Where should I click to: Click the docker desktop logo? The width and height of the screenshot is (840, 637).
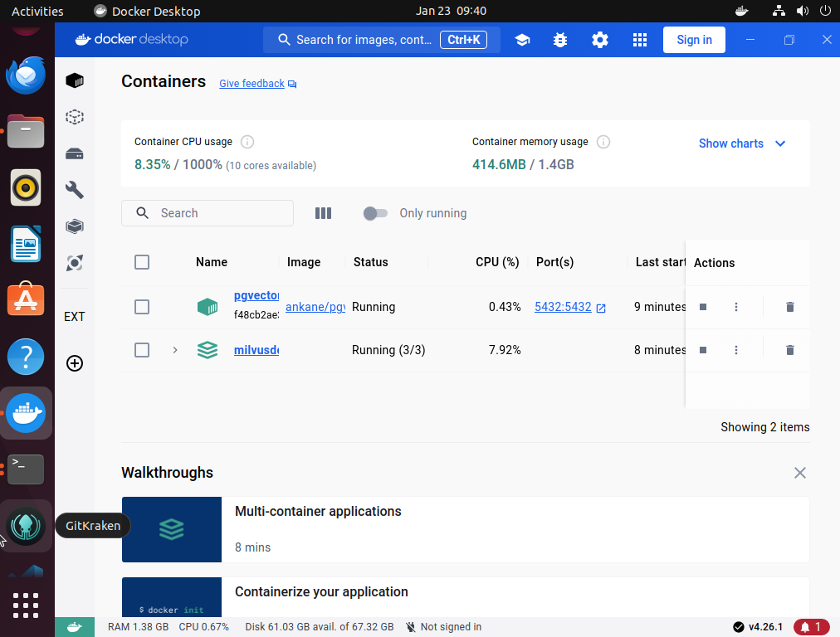(131, 40)
